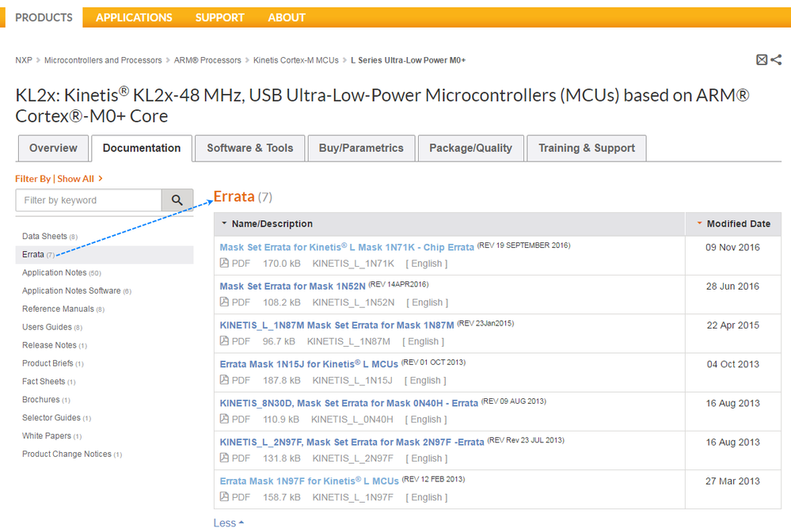Click English label for 1N71K errata

coord(426,263)
